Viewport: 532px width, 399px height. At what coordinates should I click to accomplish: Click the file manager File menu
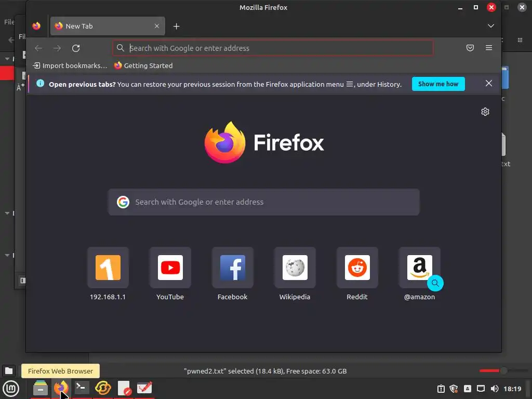9,22
